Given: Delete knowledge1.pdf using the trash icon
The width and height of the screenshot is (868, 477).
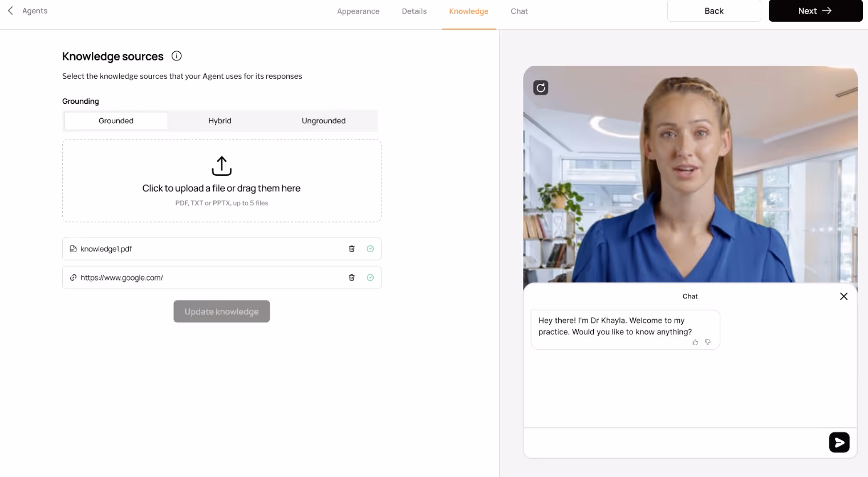Looking at the screenshot, I should point(351,248).
